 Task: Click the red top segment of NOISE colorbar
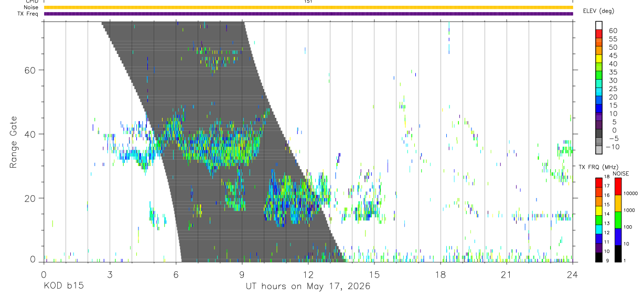[x=618, y=186]
